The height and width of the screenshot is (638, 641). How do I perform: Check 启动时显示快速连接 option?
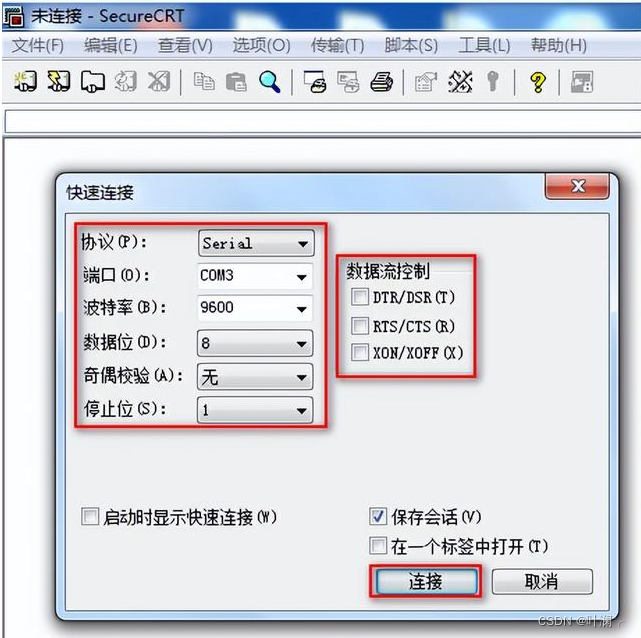[x=90, y=516]
